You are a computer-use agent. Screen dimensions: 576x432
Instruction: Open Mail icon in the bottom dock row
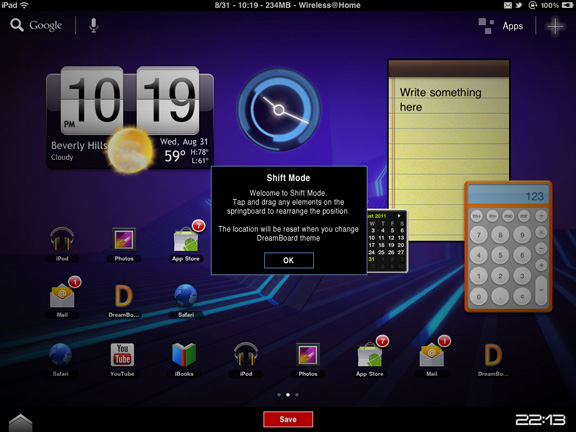pos(432,354)
